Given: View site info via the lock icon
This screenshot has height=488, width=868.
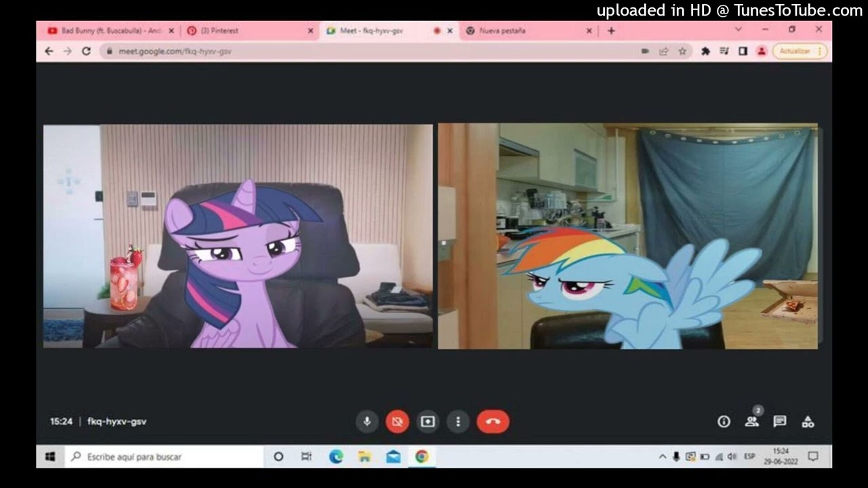Looking at the screenshot, I should click(x=108, y=51).
